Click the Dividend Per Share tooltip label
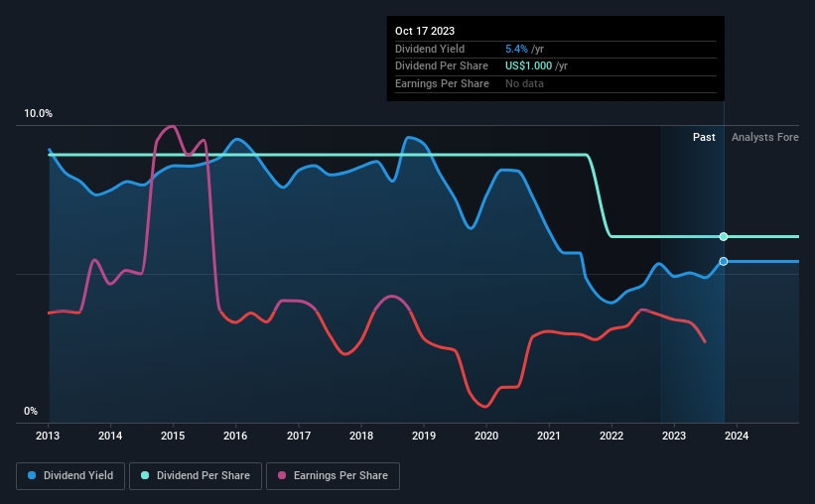 [442, 66]
